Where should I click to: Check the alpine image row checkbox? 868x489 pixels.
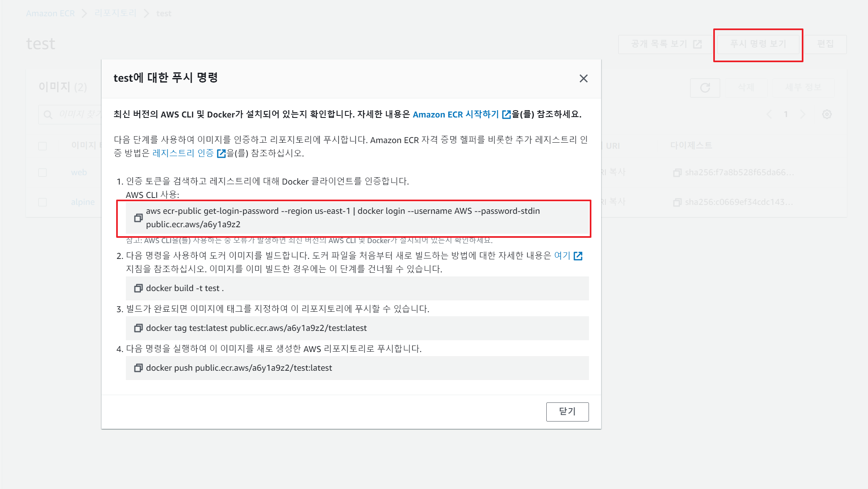43,202
